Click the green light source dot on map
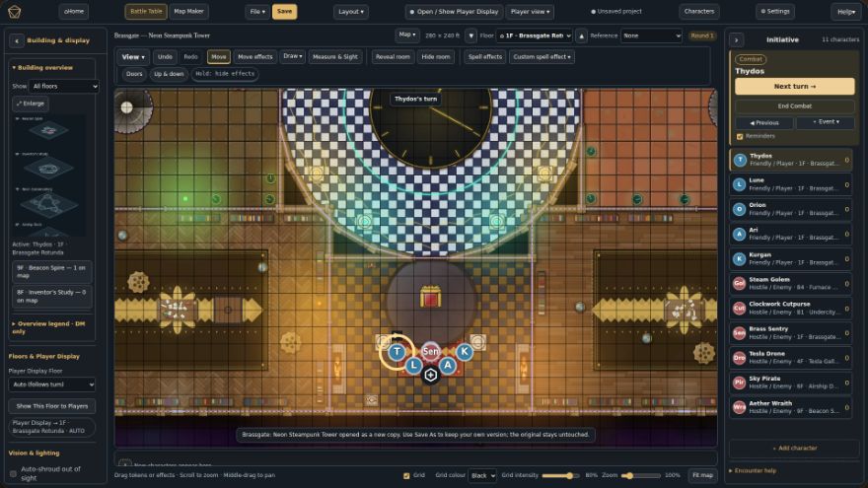 (185, 198)
